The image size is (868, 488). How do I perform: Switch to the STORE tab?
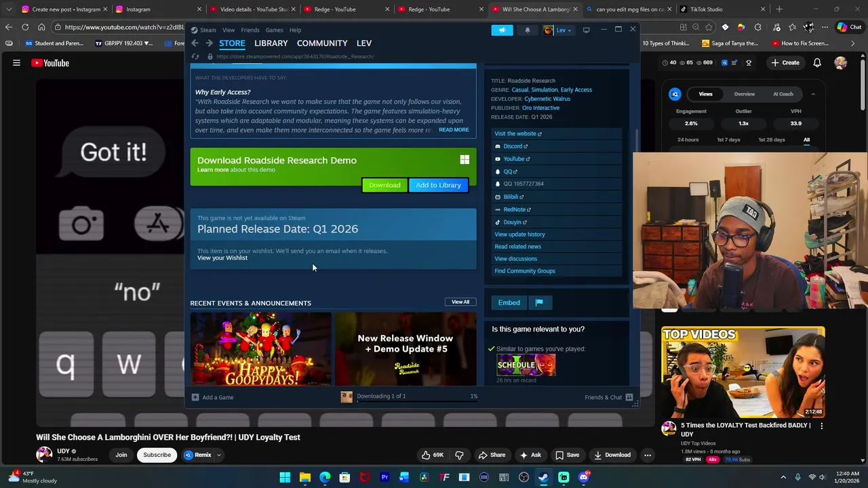[x=232, y=43]
